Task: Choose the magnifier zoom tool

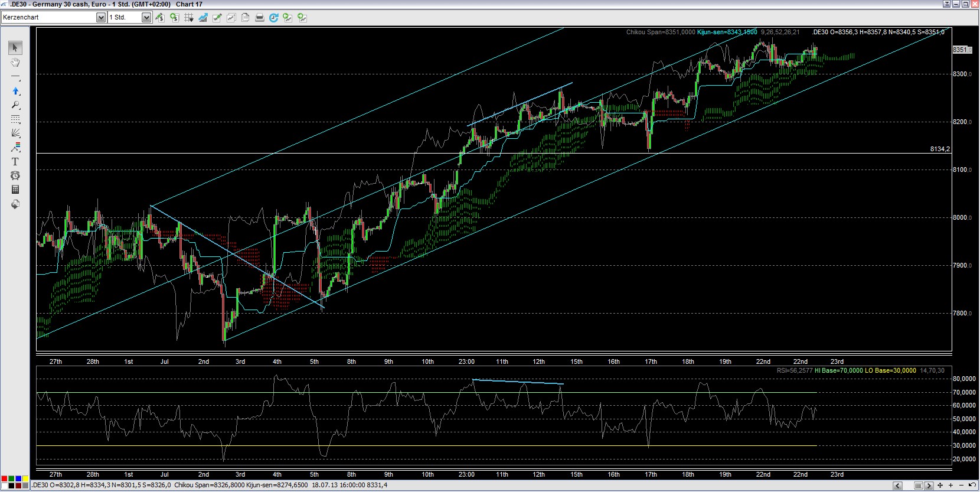Action: point(15,105)
